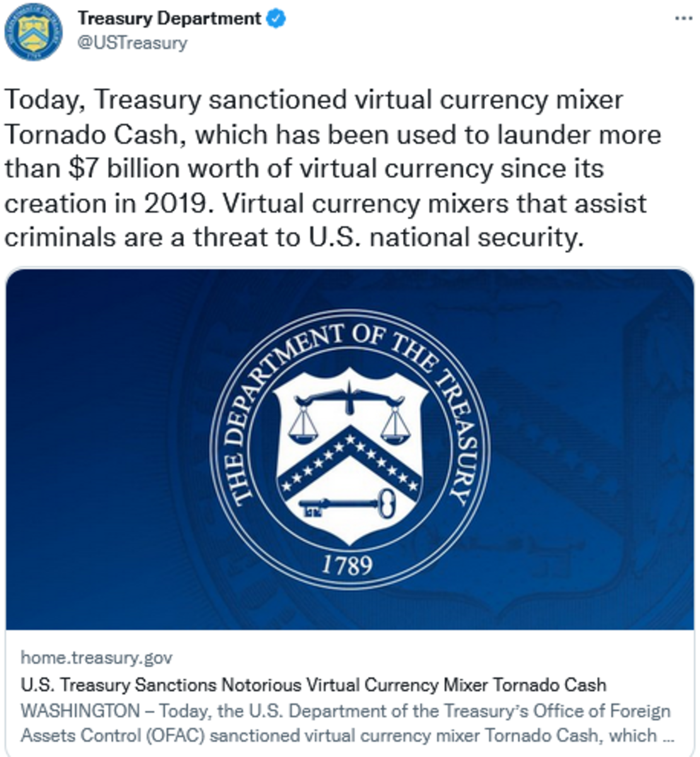700x757 pixels.
Task: Open the three-dot more options menu
Action: pos(683,18)
